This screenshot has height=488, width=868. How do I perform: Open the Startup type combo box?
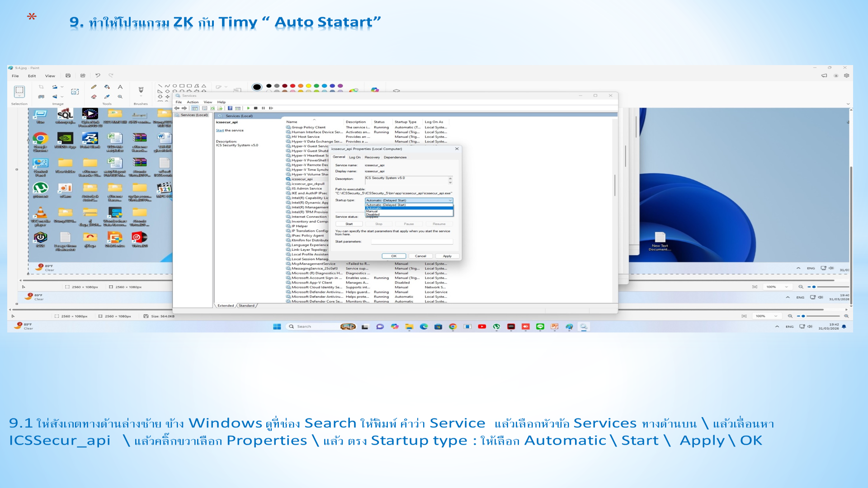pyautogui.click(x=409, y=200)
